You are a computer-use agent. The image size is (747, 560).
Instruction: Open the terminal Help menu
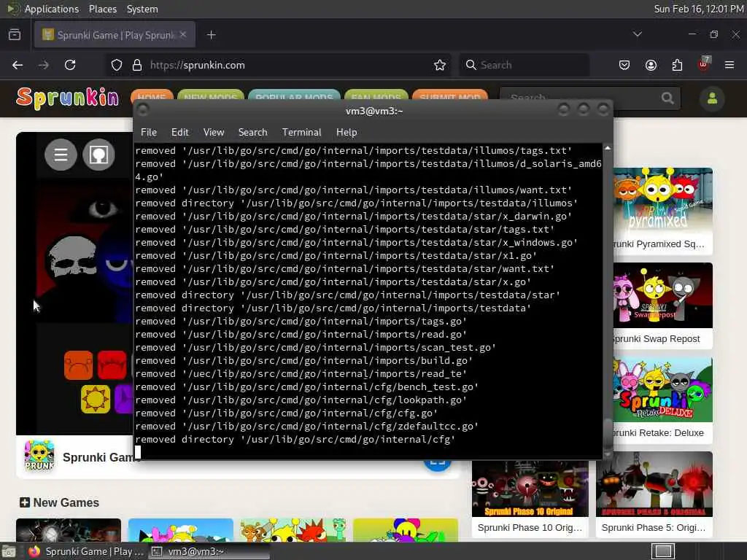[x=347, y=133]
